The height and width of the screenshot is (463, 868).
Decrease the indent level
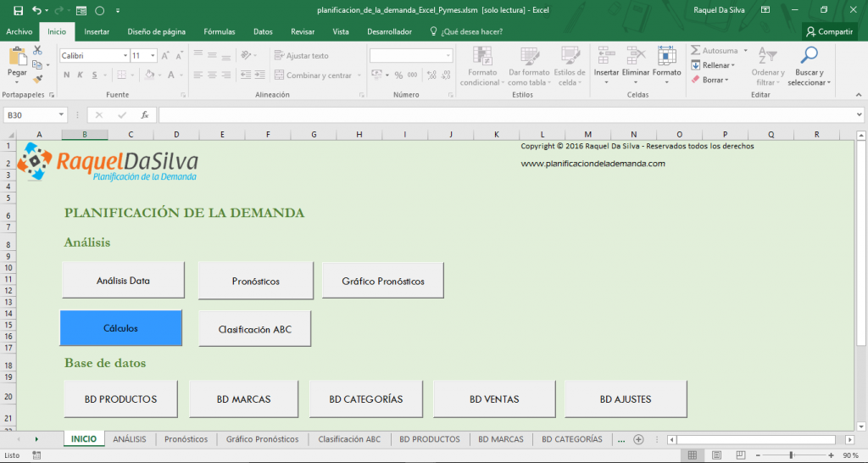click(x=246, y=75)
